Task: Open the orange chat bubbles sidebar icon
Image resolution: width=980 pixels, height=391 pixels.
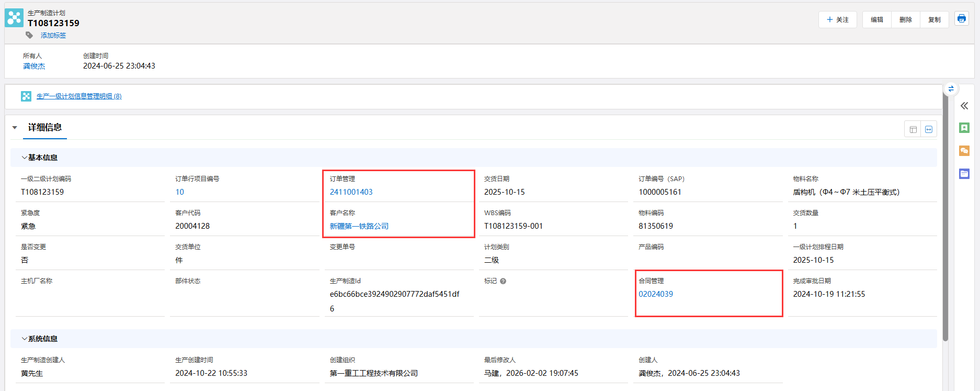Action: point(964,151)
